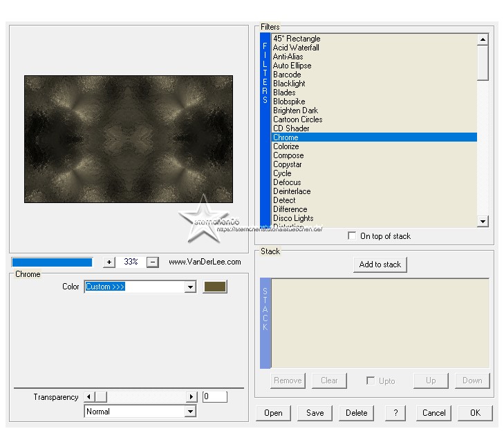Select the Blacklight filter
The height and width of the screenshot is (433, 504).
tap(289, 84)
